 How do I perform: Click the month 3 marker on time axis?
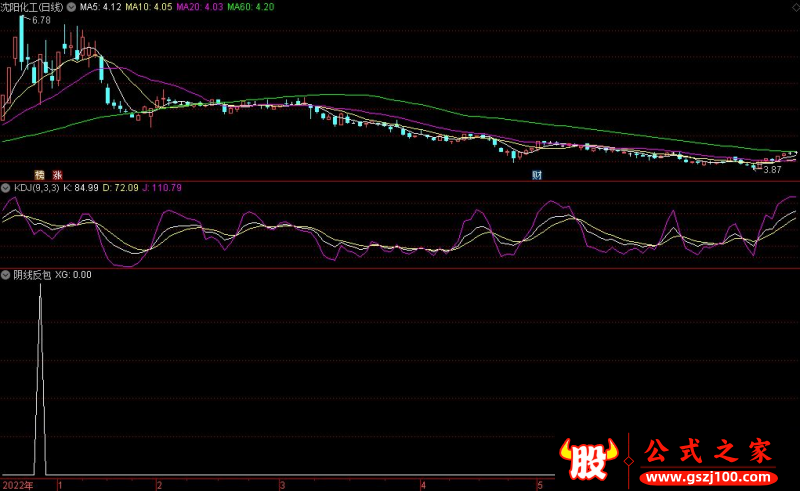click(283, 484)
